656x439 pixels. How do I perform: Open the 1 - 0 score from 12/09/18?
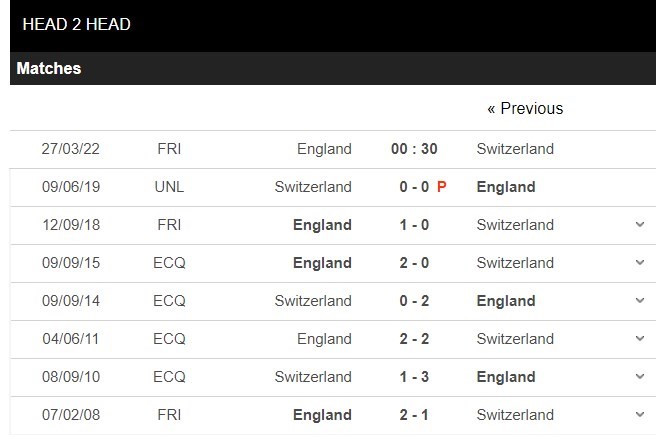pyautogui.click(x=414, y=225)
